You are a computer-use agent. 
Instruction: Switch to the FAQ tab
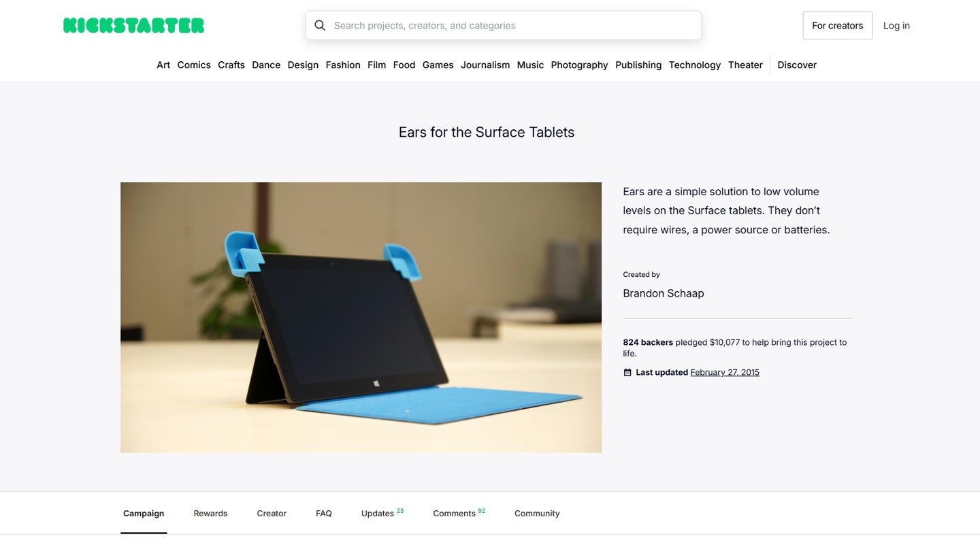pos(323,513)
